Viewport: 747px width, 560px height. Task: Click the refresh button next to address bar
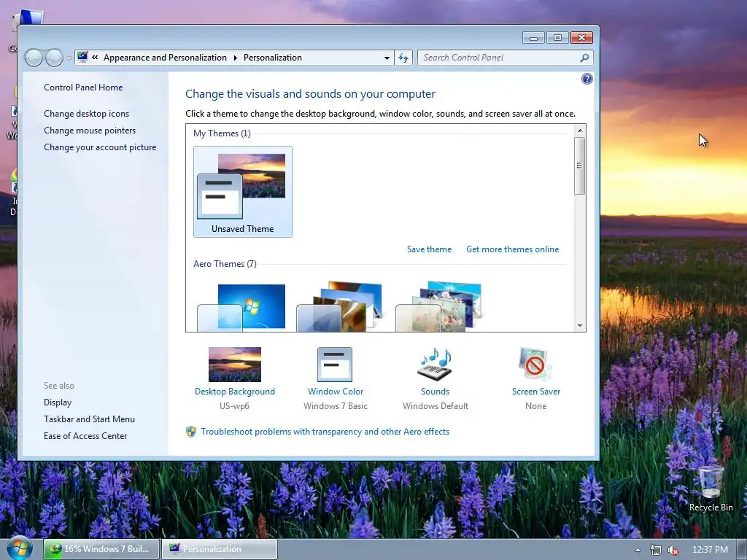click(403, 58)
